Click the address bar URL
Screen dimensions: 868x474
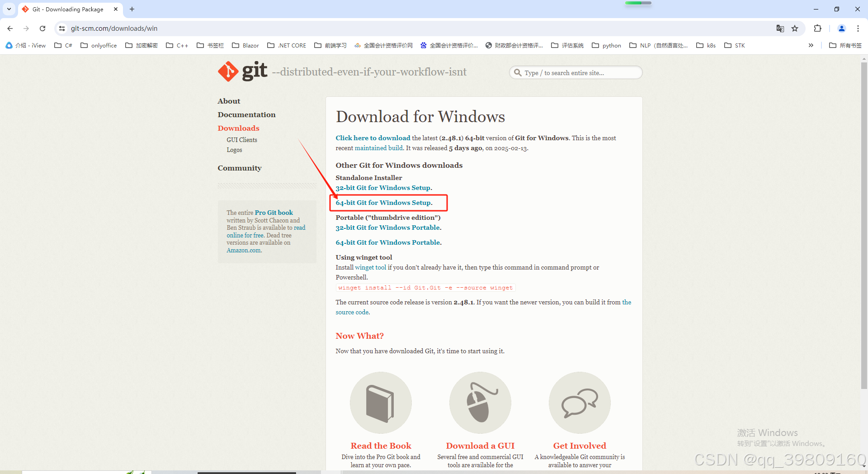pyautogui.click(x=114, y=28)
